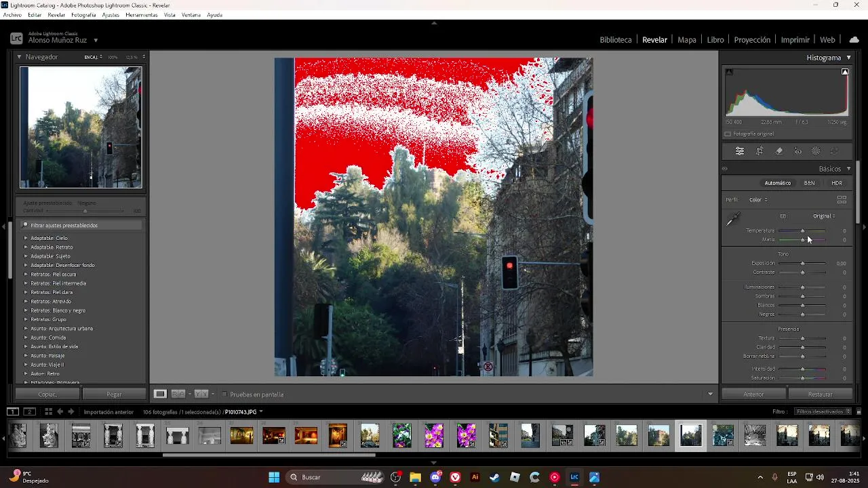The width and height of the screenshot is (868, 488).
Task: Click the Pegar button
Action: 114,394
